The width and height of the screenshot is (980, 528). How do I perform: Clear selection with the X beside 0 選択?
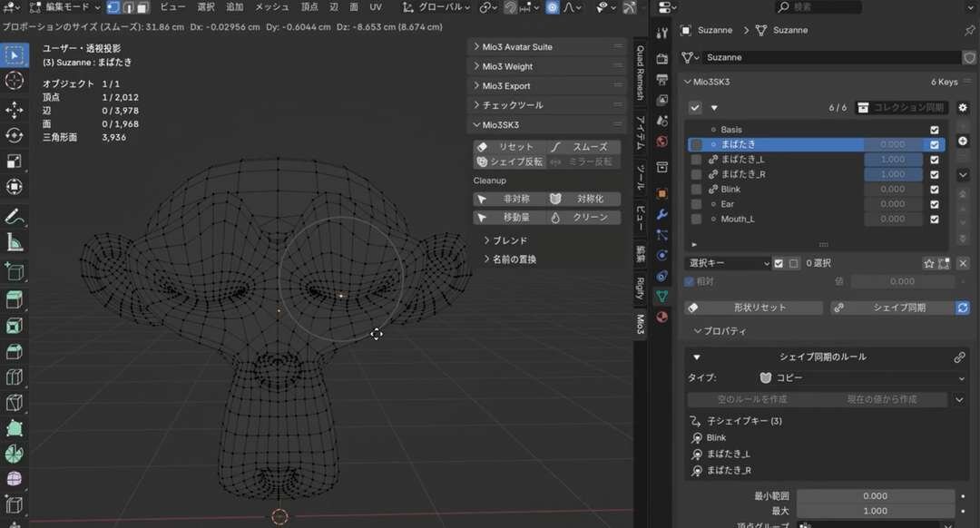point(963,263)
